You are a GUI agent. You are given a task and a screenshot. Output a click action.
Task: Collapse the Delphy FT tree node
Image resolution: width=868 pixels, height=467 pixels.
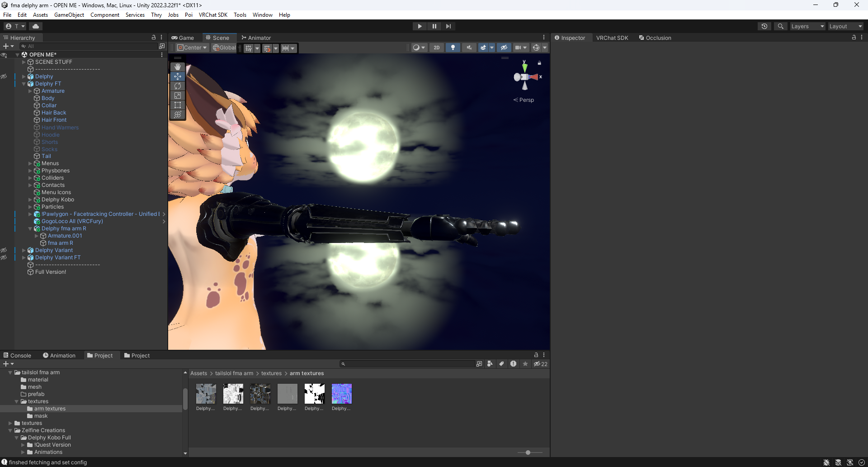24,84
